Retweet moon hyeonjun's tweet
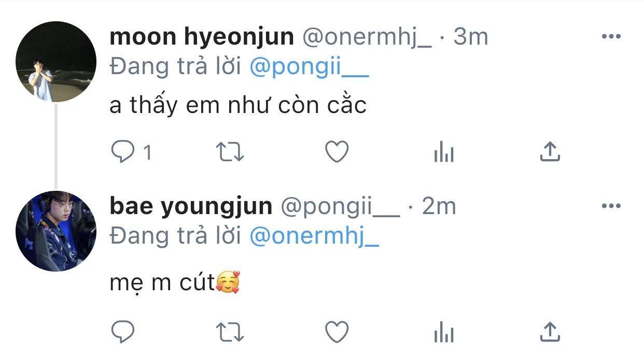This screenshot has width=644, height=353. (x=230, y=152)
